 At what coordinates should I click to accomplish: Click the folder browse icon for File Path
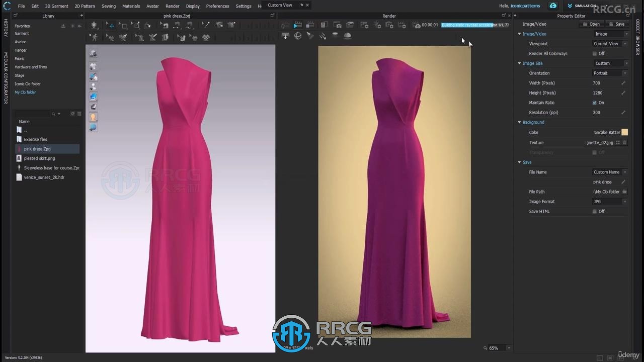point(624,192)
